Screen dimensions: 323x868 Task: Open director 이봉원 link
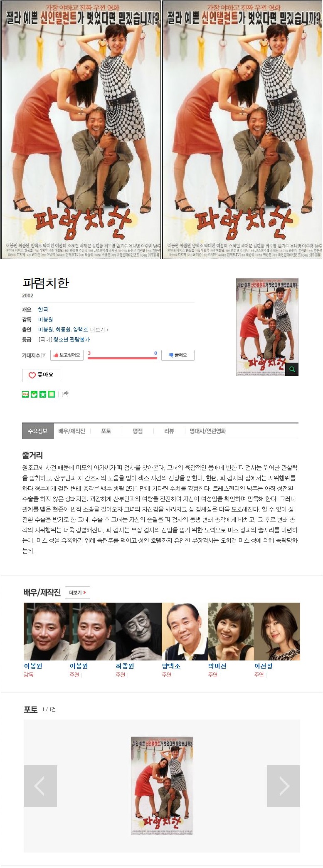coord(45,319)
